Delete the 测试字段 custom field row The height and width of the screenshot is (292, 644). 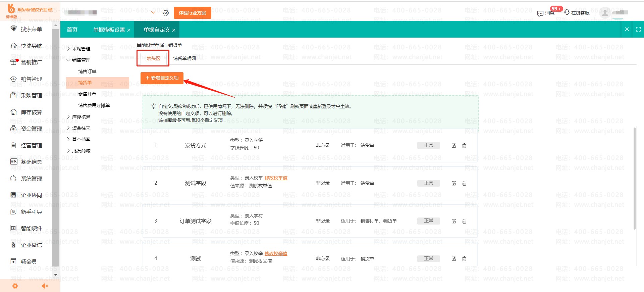(464, 183)
